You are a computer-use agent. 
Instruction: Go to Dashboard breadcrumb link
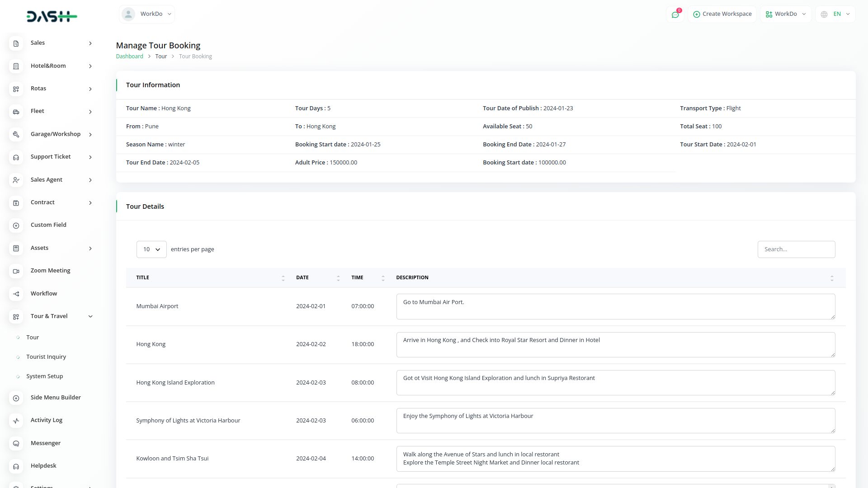pos(129,56)
